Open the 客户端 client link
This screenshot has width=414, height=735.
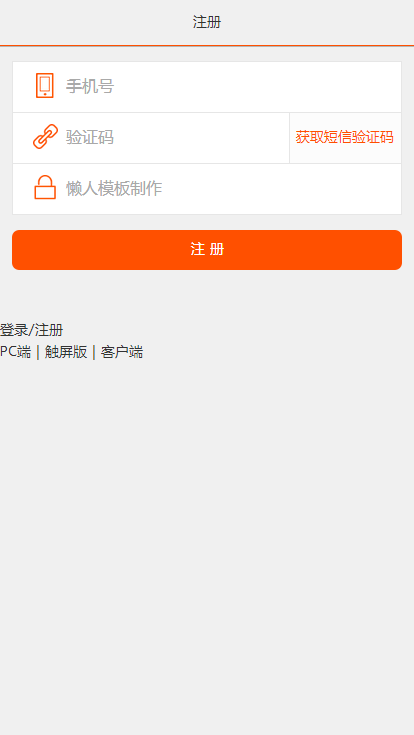point(122,352)
